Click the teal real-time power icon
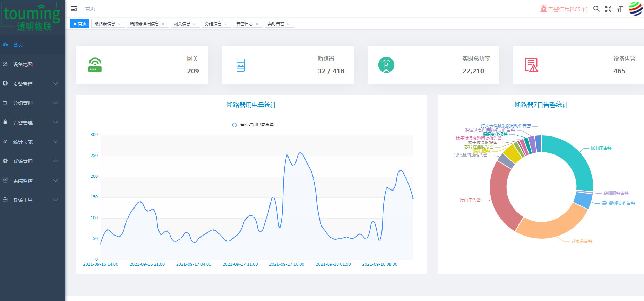Screen dimensions: 644x301 pos(386,65)
